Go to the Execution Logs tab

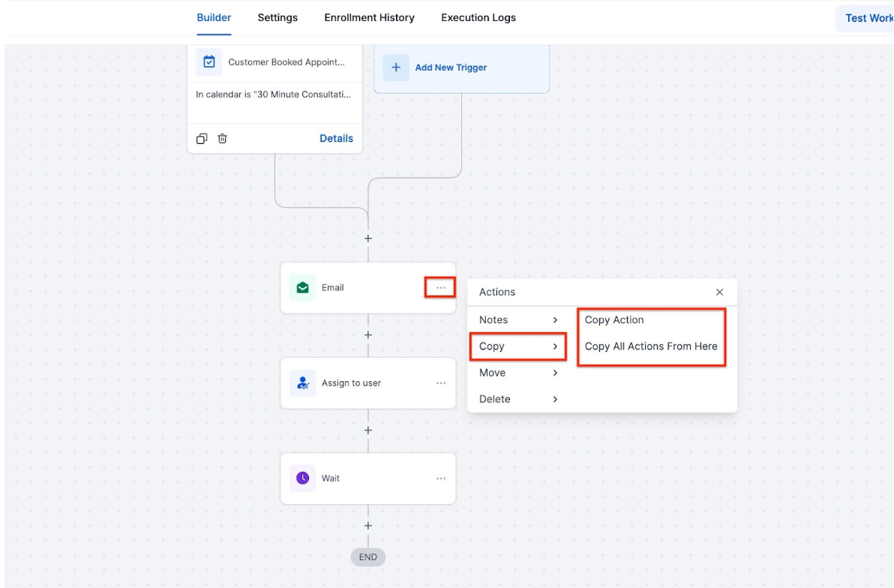pos(478,18)
